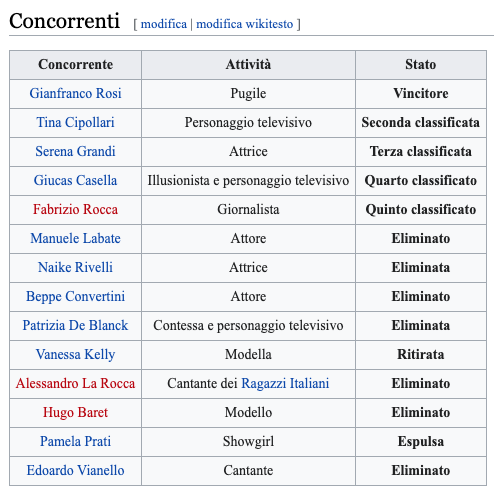Viewport: 494px width, 502px height.
Task: Click the 'Concorrente' column header
Action: [x=75, y=65]
